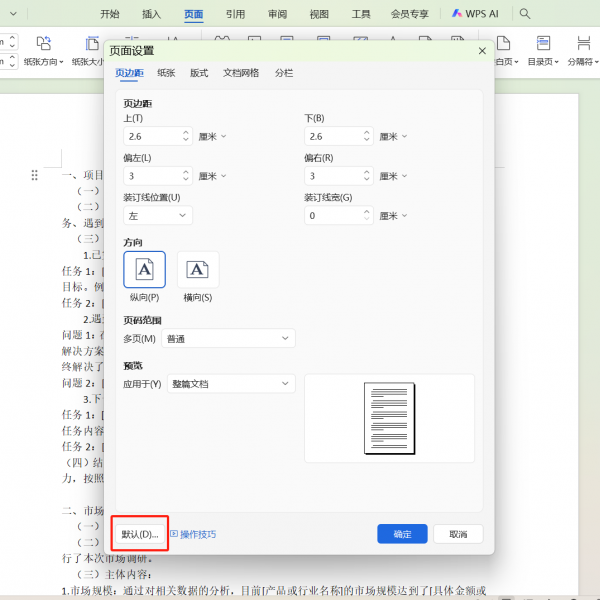
Task: Click the WPS AI button
Action: pos(475,14)
